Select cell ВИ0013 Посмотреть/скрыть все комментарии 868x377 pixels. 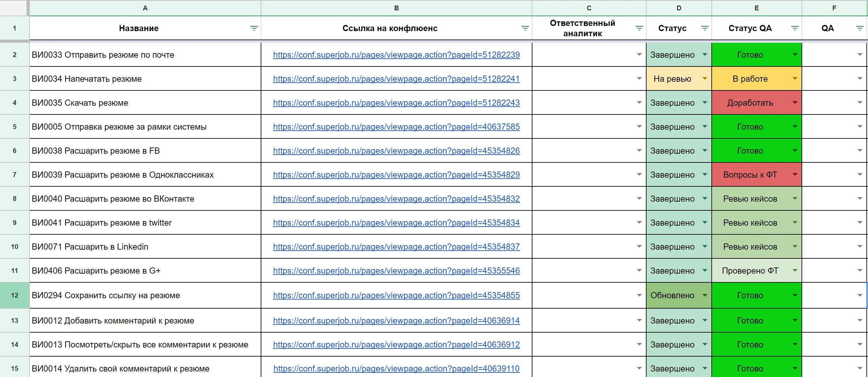pyautogui.click(x=145, y=344)
